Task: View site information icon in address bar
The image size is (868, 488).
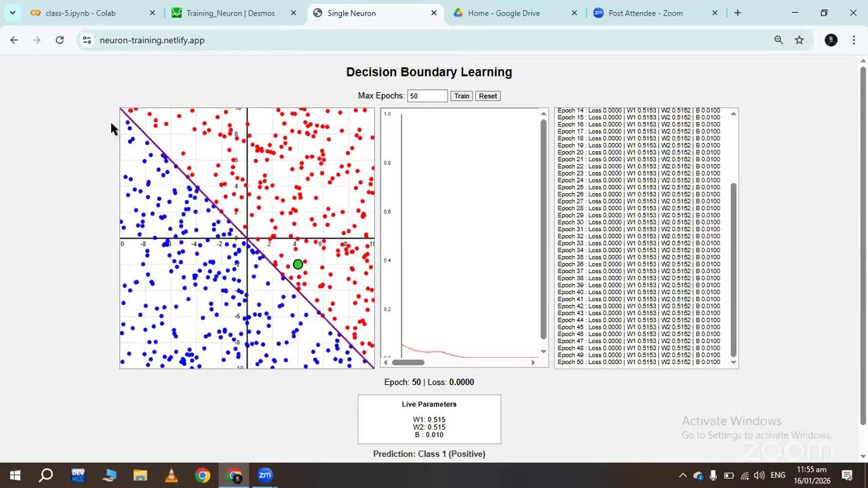Action: tap(87, 40)
